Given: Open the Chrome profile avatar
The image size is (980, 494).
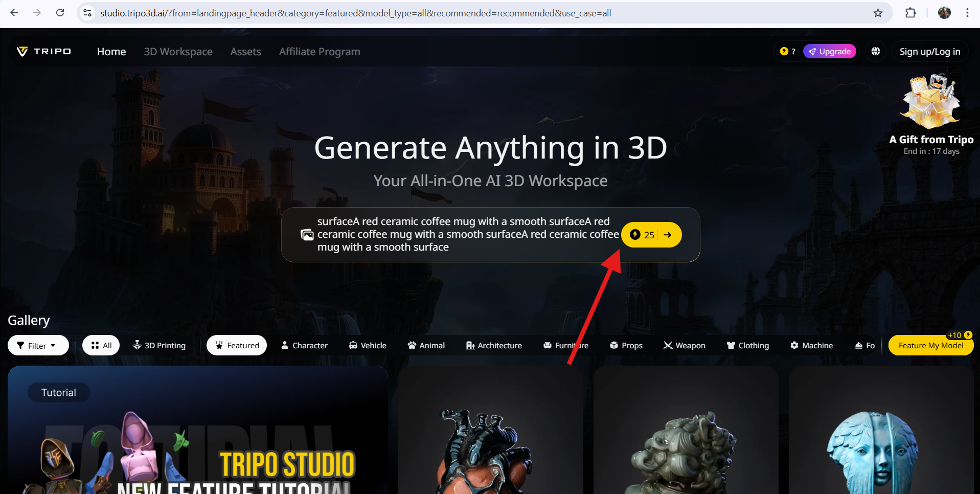Looking at the screenshot, I should pos(944,13).
